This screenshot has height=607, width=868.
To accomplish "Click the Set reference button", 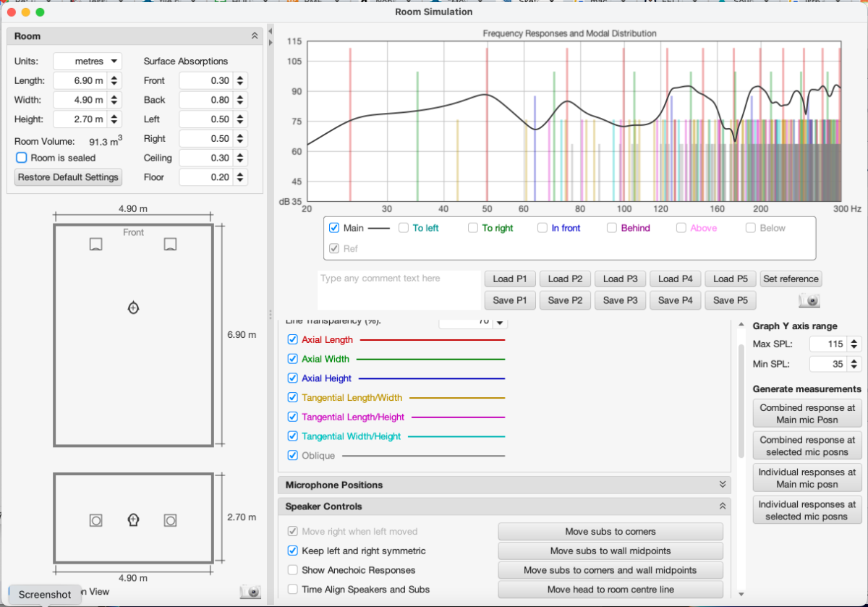I will tap(791, 279).
